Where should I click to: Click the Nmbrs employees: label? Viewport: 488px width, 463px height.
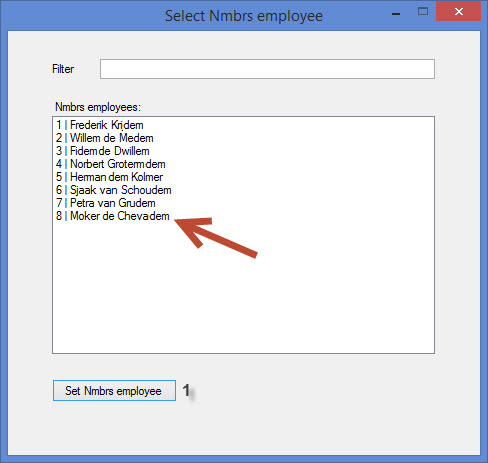click(98, 107)
